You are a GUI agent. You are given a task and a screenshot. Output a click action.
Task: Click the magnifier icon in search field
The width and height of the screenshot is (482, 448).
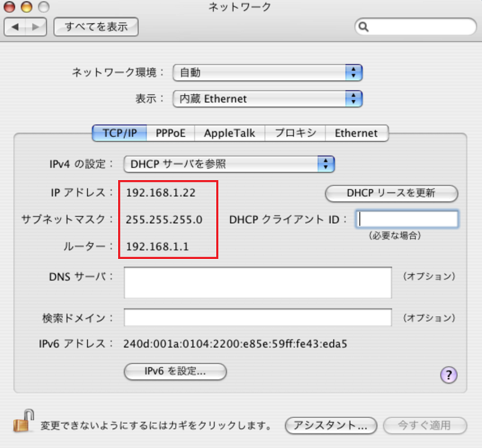pos(364,27)
